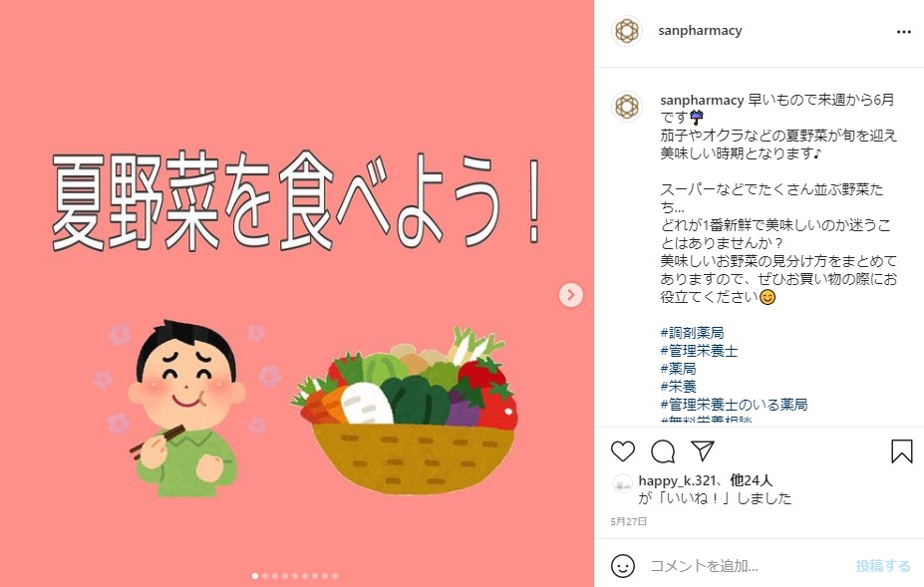Click sanpharmacy avatar in post header
The height and width of the screenshot is (587, 924).
click(x=627, y=31)
